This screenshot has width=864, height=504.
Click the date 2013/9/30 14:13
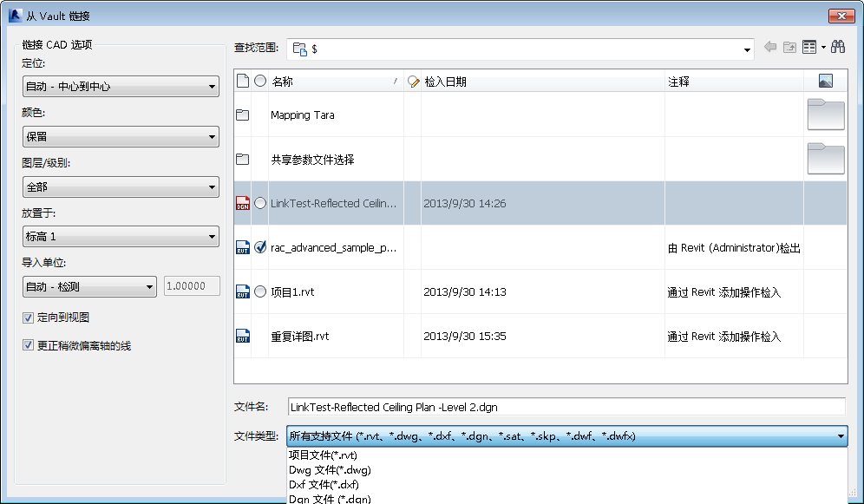coord(464,292)
